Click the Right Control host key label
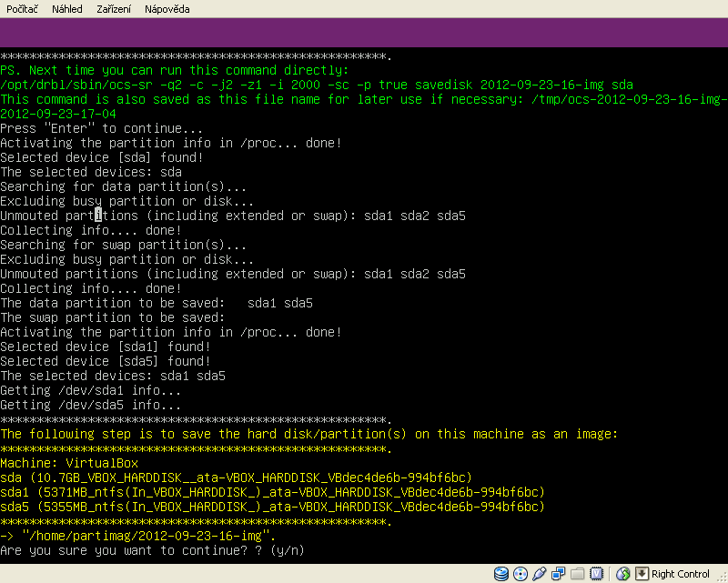The width and height of the screenshot is (728, 583). tap(681, 574)
